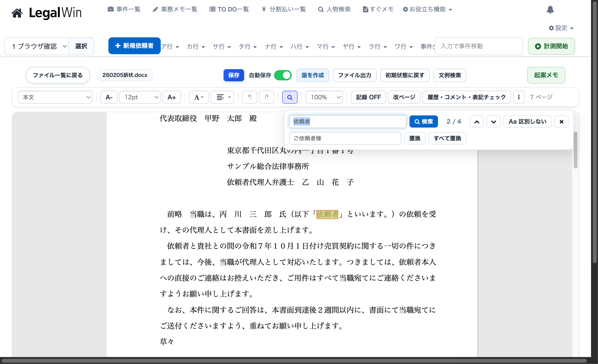Open 業務メモ一覧 in top navigation
The image size is (598, 364).
coord(175,9)
